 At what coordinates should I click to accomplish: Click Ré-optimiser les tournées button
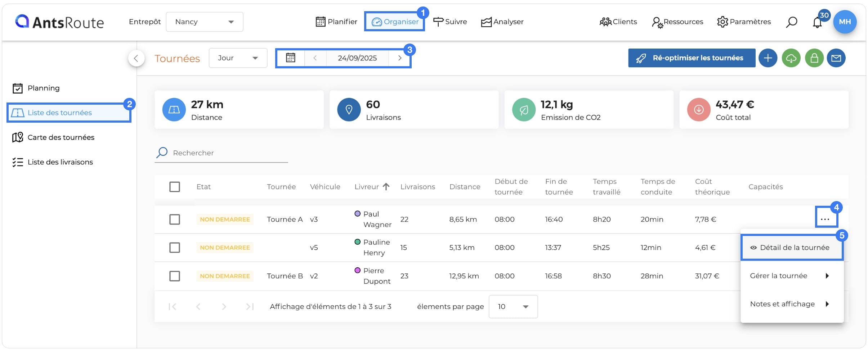pos(692,58)
